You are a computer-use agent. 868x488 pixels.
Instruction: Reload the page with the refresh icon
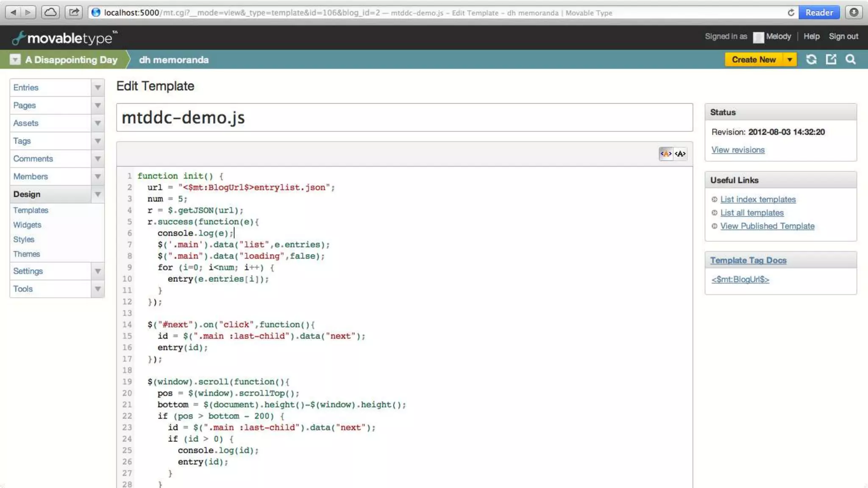point(791,13)
